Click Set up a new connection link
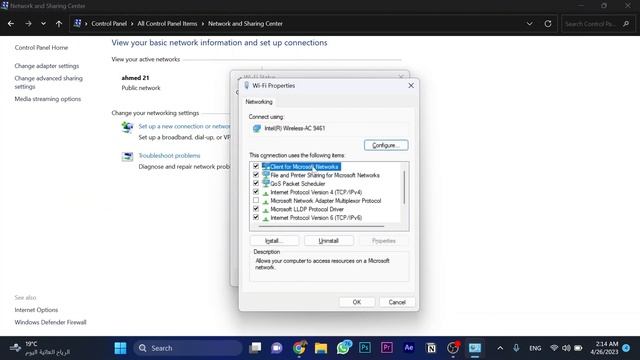Image resolution: width=640 pixels, height=360 pixels. [x=184, y=126]
